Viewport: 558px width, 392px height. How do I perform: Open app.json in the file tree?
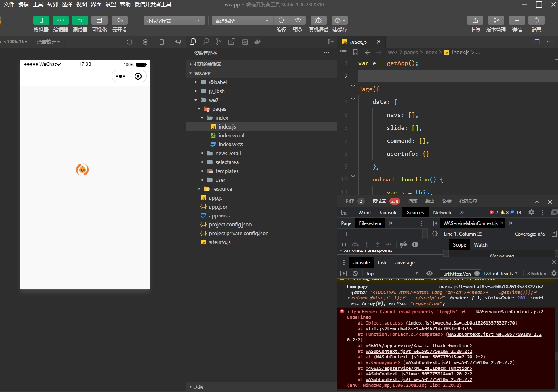point(218,207)
